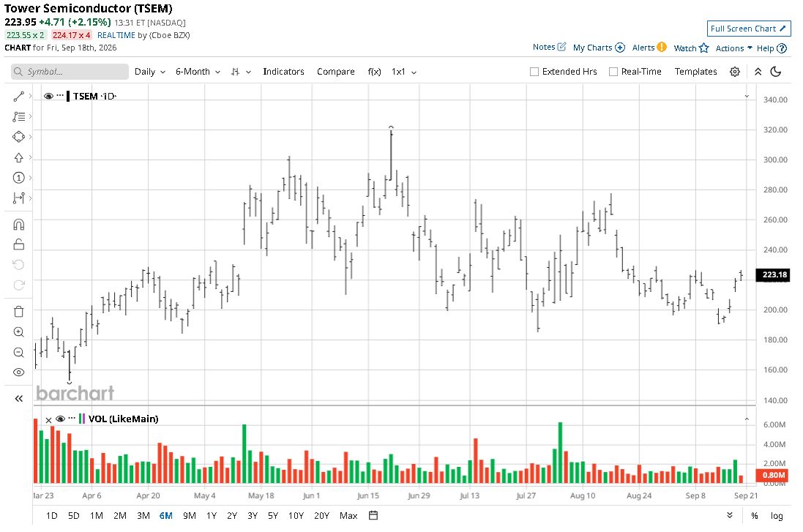Enable the Extended Hrs checkbox

(x=534, y=72)
